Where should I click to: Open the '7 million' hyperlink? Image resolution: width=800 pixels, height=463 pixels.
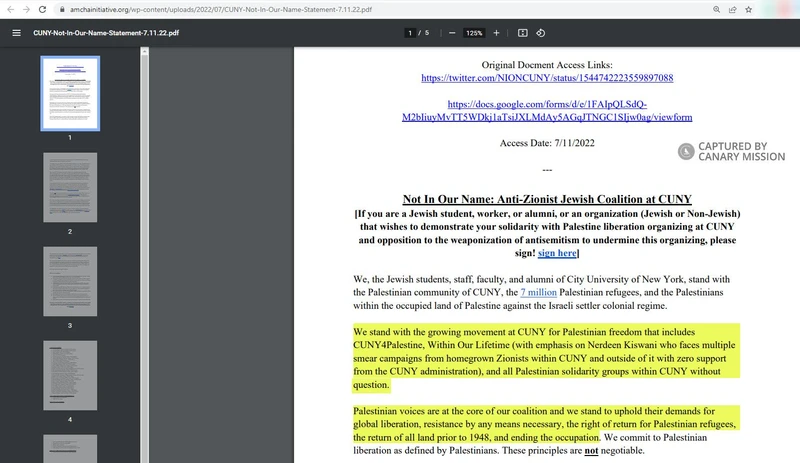coord(538,293)
